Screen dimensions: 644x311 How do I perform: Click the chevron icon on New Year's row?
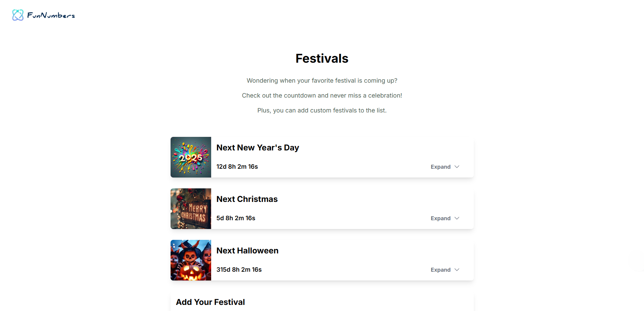click(x=457, y=167)
